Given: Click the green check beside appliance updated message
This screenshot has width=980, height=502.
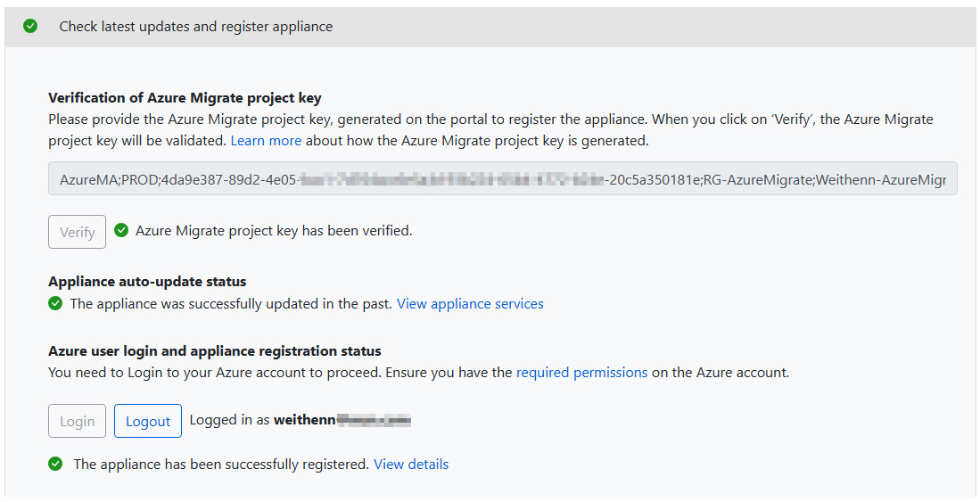Looking at the screenshot, I should pyautogui.click(x=55, y=304).
